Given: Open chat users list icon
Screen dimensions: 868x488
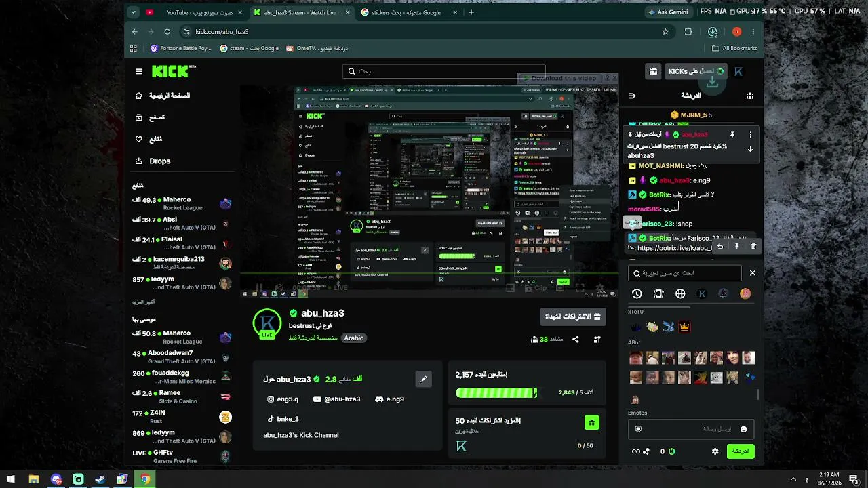Looking at the screenshot, I should pyautogui.click(x=750, y=96).
